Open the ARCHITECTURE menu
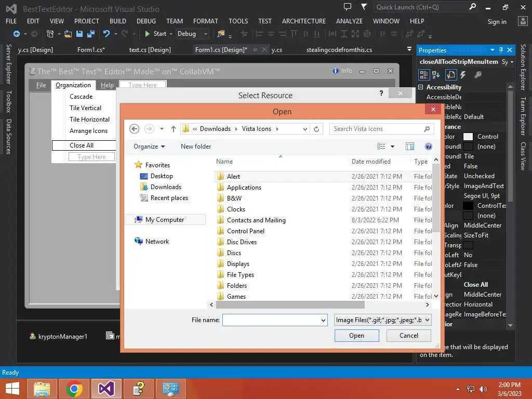Viewport: 532px width, 399px height. 303,21
